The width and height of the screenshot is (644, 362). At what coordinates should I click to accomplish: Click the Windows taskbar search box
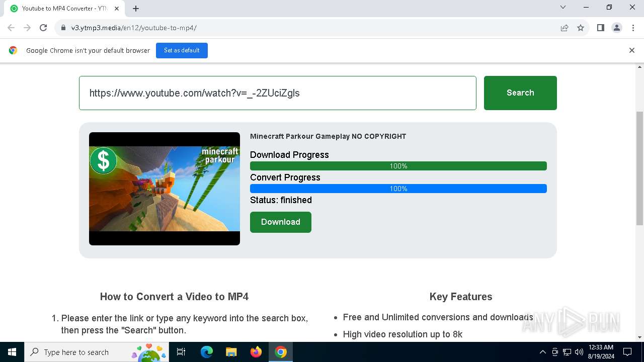click(x=98, y=352)
